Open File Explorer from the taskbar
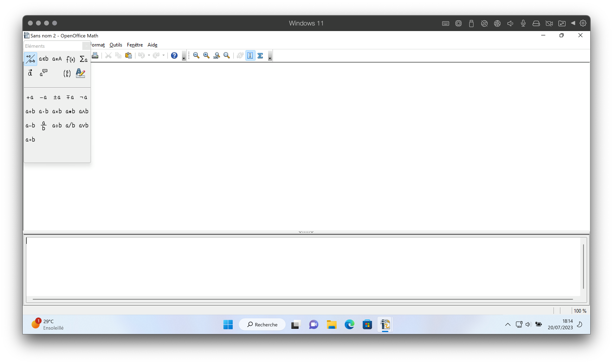Image resolution: width=613 pixels, height=364 pixels. 332,325
